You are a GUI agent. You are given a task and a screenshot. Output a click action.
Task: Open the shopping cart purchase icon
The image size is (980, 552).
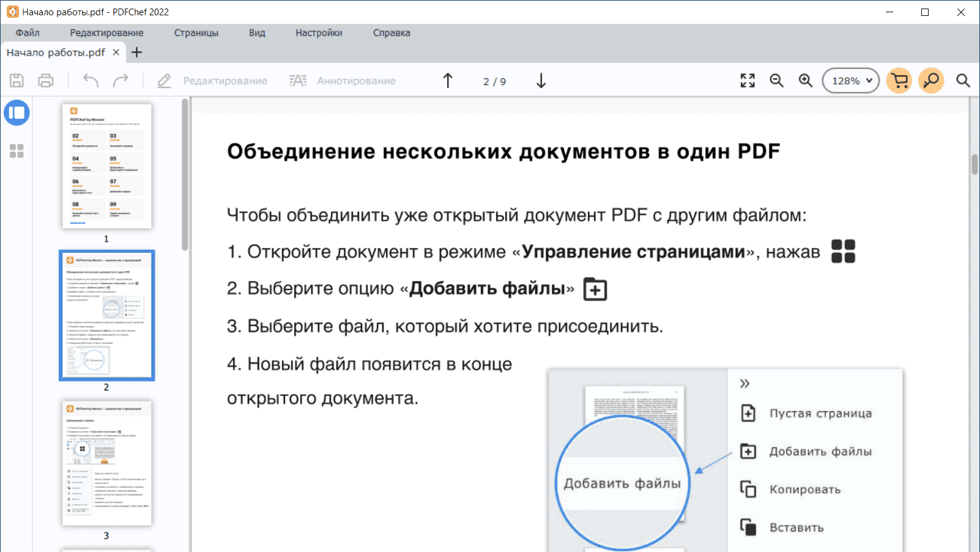click(x=899, y=80)
